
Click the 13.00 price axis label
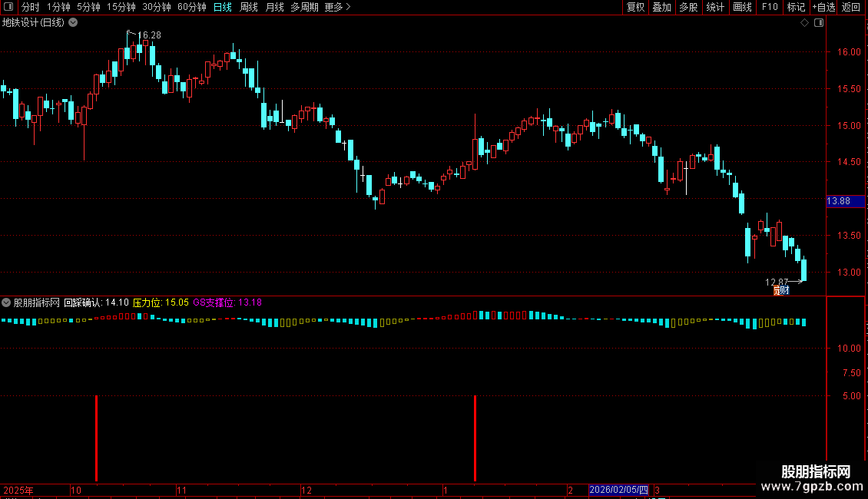tap(849, 273)
